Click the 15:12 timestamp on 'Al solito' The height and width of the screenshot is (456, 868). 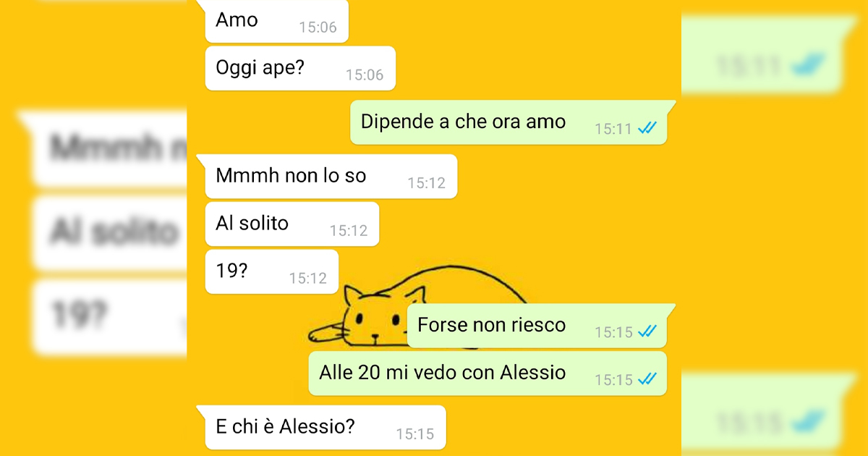349,231
